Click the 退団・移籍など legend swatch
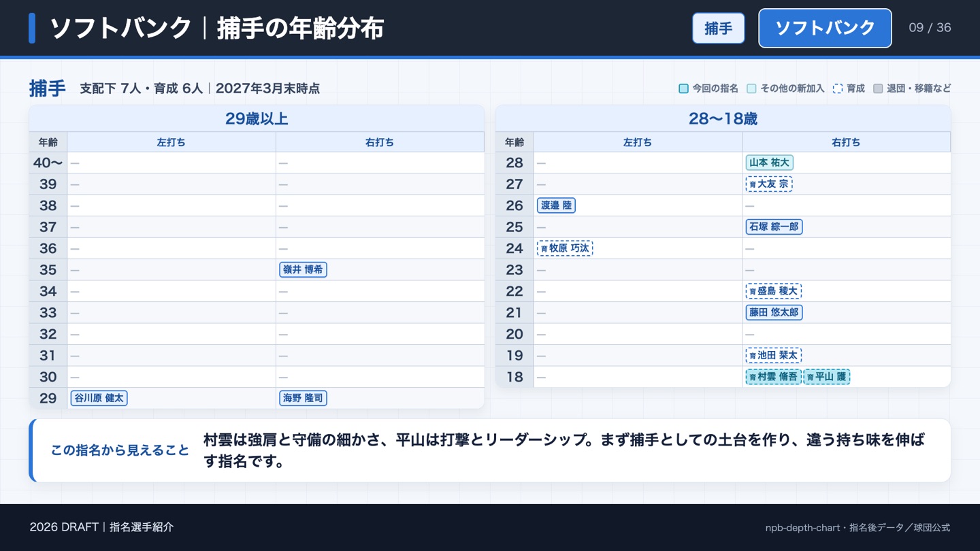Screen dimensions: 980x551 click(x=878, y=88)
